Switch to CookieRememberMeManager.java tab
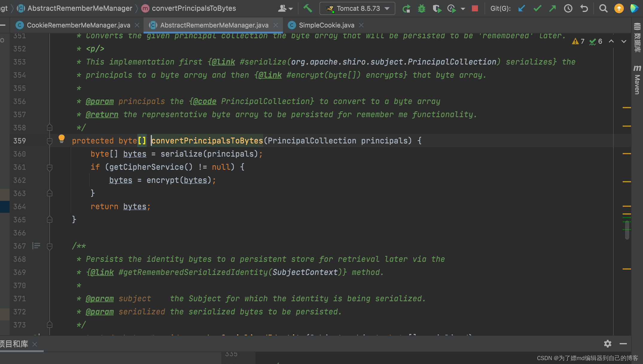The width and height of the screenshot is (643, 364). tap(78, 25)
